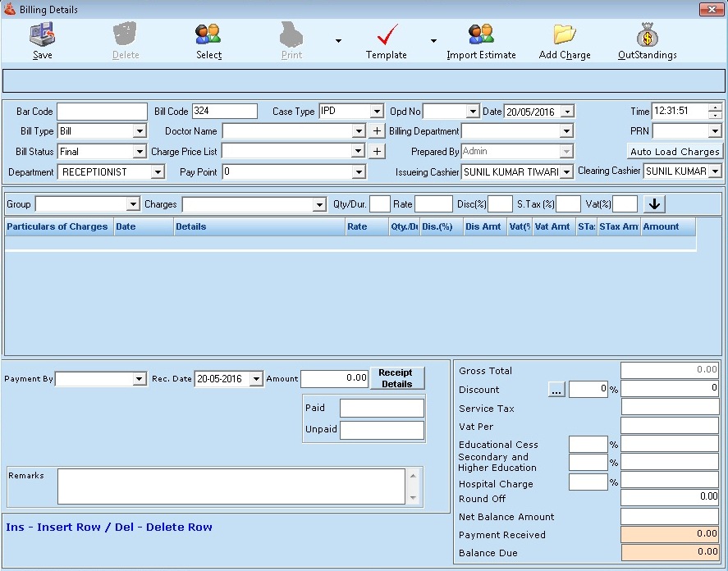Open the Select icon in the toolbar
The height and width of the screenshot is (571, 728).
(x=208, y=36)
